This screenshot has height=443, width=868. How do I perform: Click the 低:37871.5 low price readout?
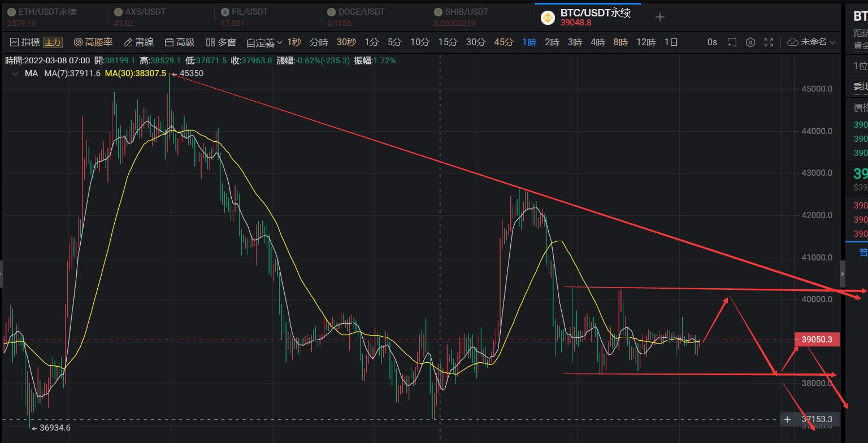tap(206, 60)
